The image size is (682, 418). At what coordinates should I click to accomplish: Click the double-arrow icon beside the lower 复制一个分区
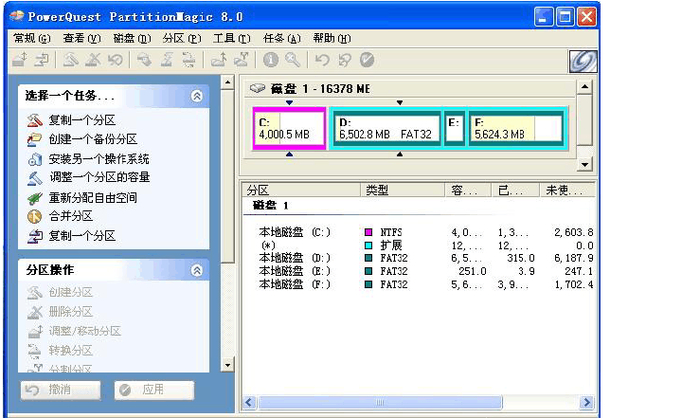(35, 236)
